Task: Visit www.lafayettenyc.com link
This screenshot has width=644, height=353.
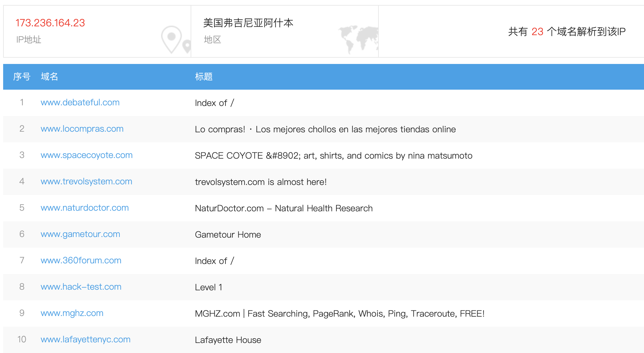Action: [85, 340]
